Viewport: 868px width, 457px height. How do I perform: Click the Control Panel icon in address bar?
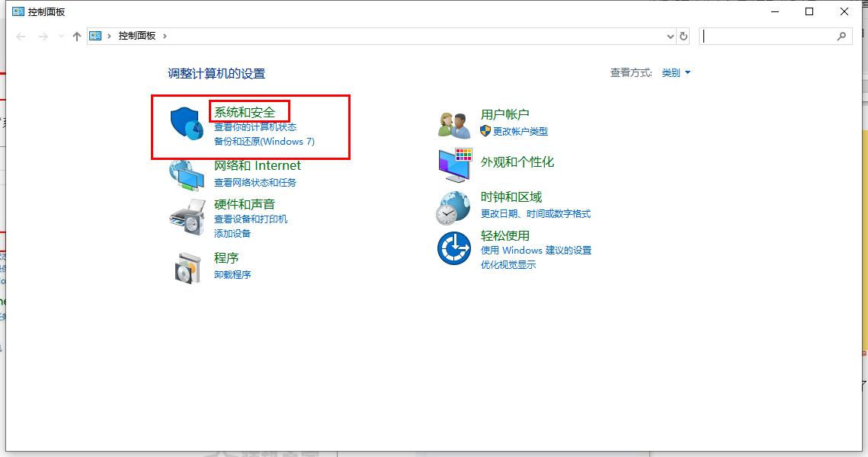click(94, 35)
